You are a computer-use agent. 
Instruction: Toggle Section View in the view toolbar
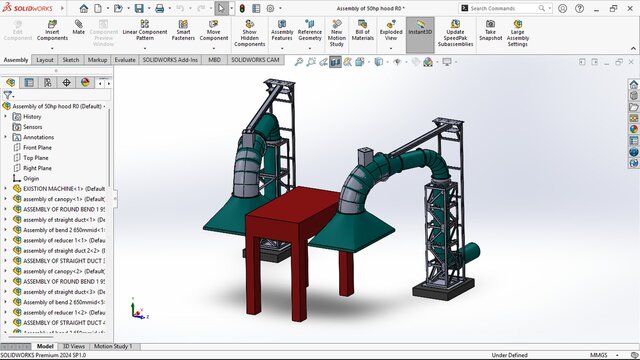[335, 62]
